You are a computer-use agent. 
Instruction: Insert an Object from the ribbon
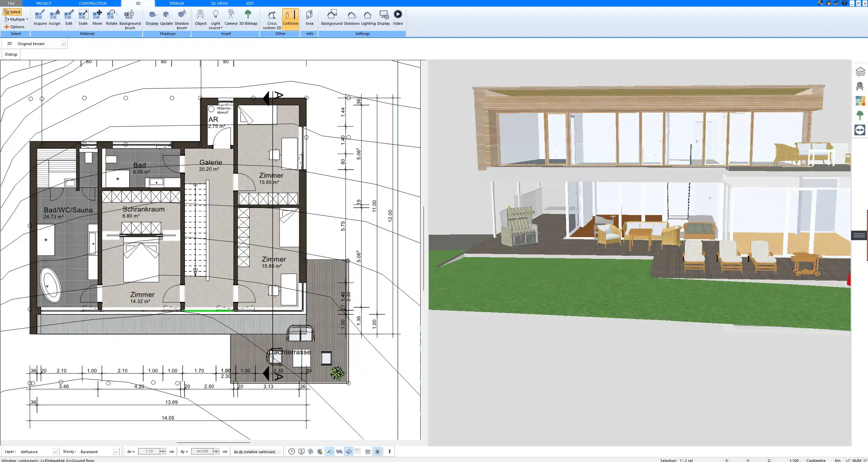(201, 18)
